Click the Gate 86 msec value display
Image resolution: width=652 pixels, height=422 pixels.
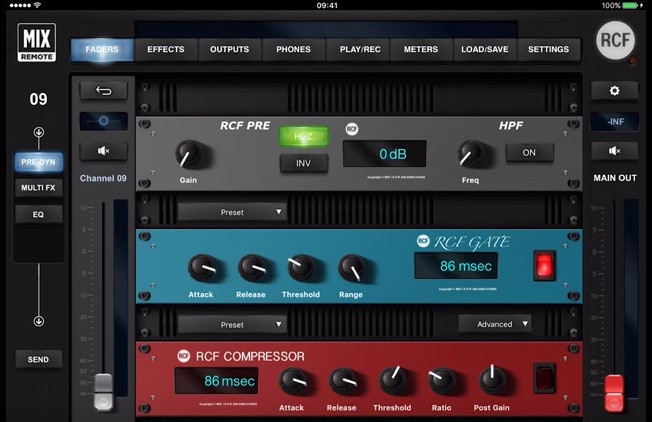455,266
